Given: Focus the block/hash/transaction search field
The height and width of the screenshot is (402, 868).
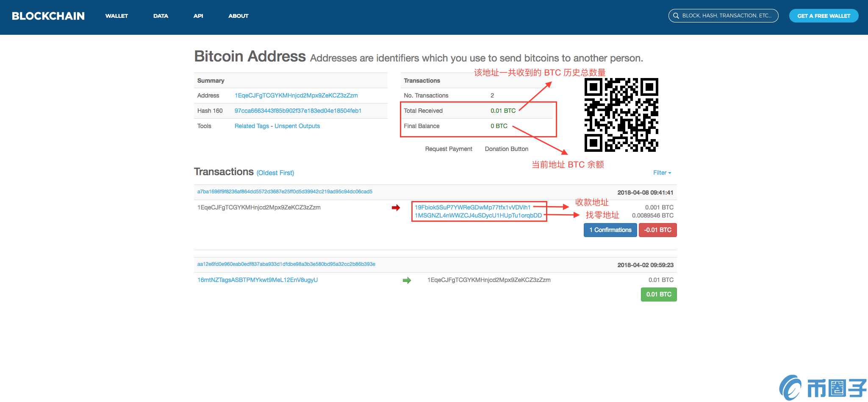Looking at the screenshot, I should click(723, 16).
